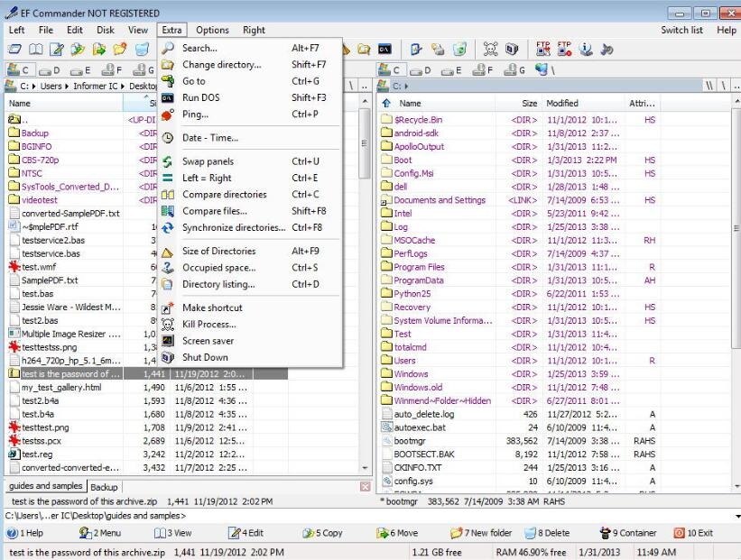
Task: Switch to the Backup tab
Action: [x=102, y=487]
